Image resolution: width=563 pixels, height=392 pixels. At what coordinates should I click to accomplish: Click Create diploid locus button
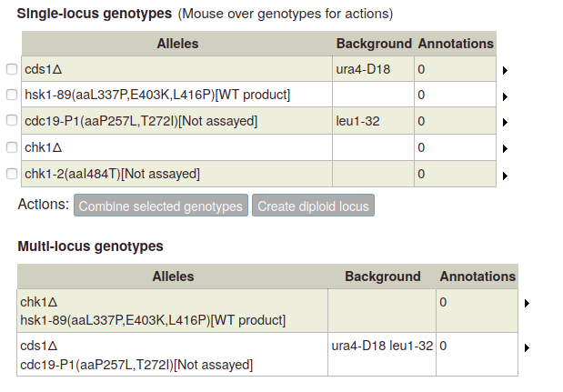click(313, 206)
